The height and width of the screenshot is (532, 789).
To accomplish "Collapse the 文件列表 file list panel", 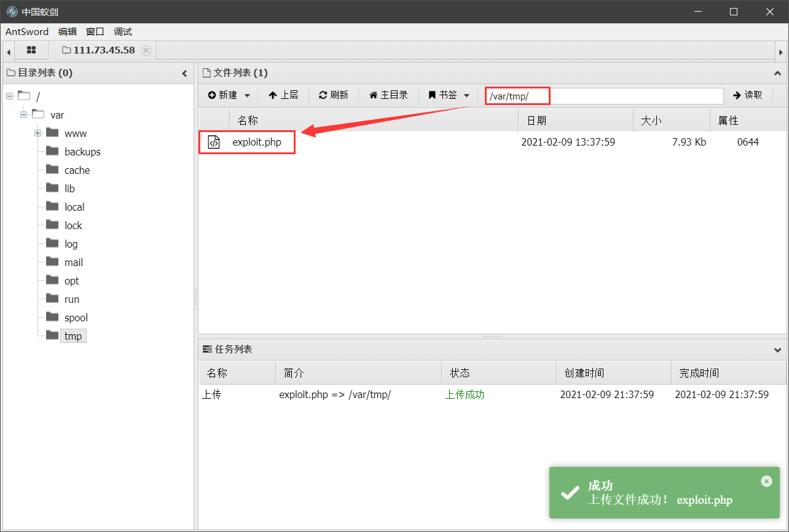I will click(777, 73).
